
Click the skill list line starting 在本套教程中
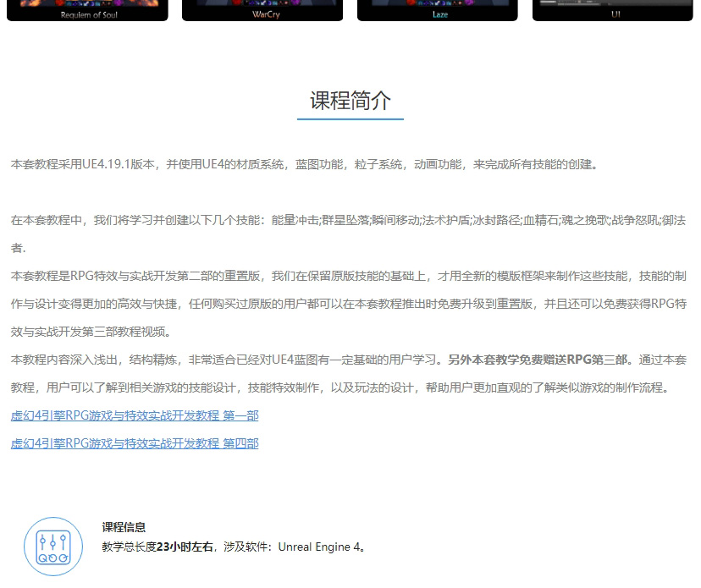click(348, 220)
